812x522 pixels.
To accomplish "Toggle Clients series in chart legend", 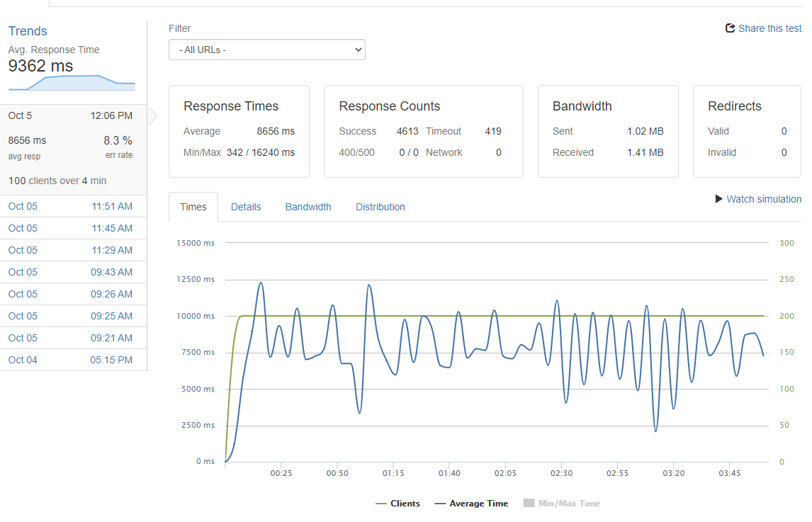I will (397, 504).
